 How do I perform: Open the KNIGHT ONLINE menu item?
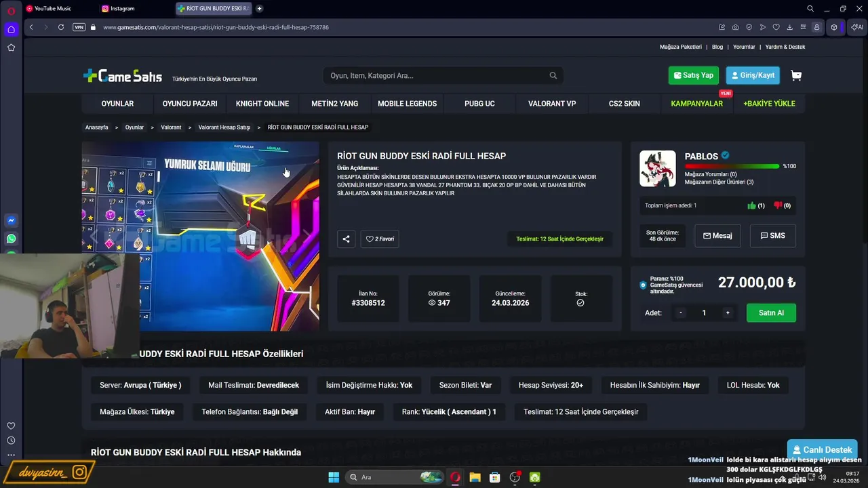pos(262,104)
